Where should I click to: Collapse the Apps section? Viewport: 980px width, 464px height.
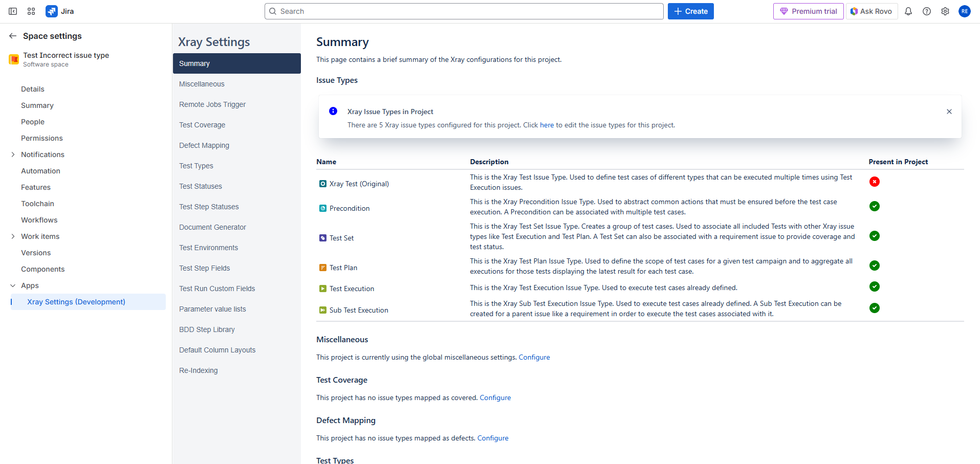pyautogui.click(x=13, y=285)
